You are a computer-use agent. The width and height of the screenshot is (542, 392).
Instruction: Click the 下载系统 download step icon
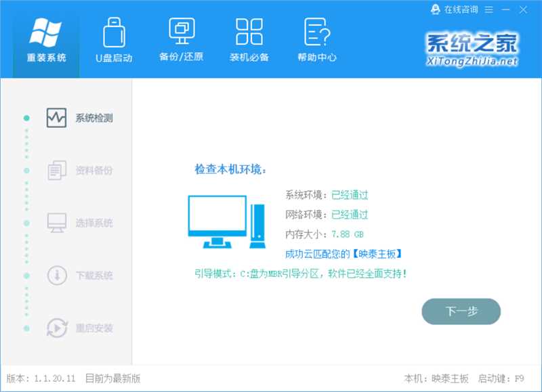[x=56, y=276]
